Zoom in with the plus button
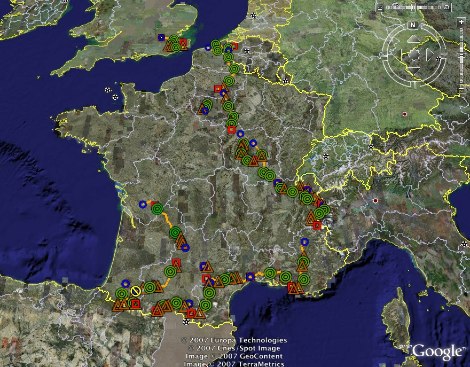 [461, 22]
